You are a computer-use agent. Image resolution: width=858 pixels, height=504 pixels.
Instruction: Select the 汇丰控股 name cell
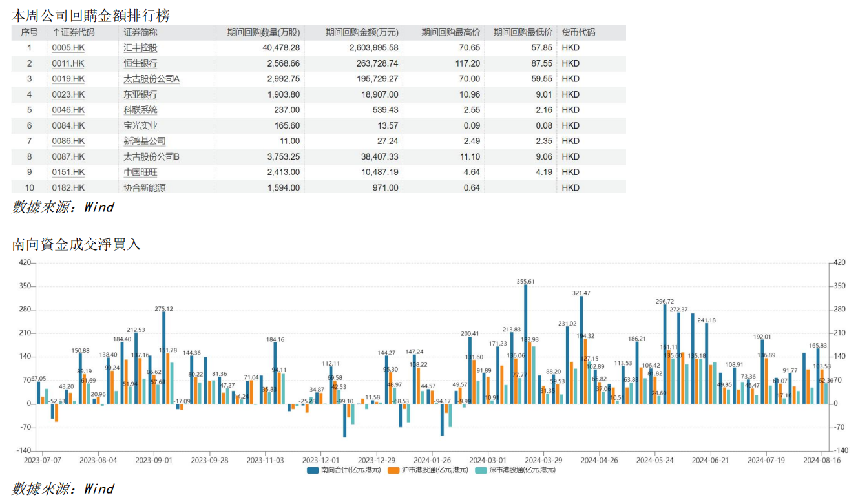[x=140, y=48]
